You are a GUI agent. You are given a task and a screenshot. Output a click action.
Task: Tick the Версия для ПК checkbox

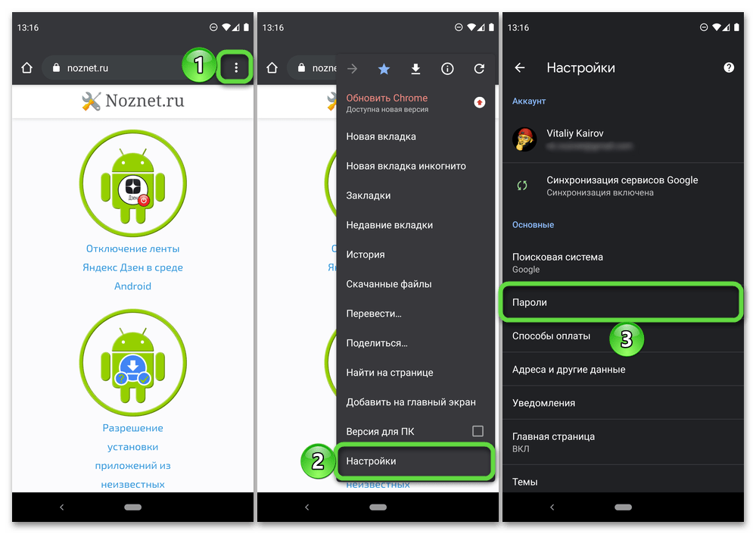[478, 431]
